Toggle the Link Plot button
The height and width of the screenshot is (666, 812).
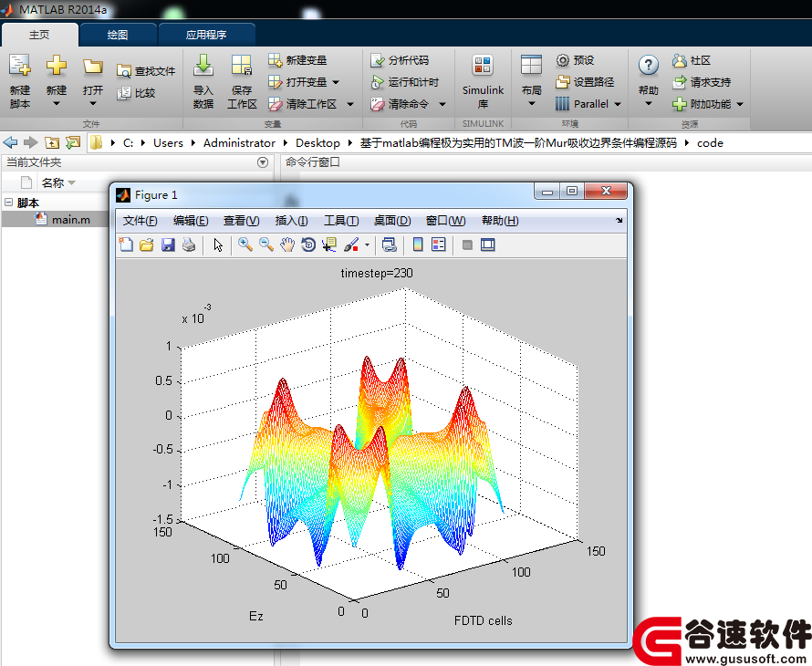389,245
